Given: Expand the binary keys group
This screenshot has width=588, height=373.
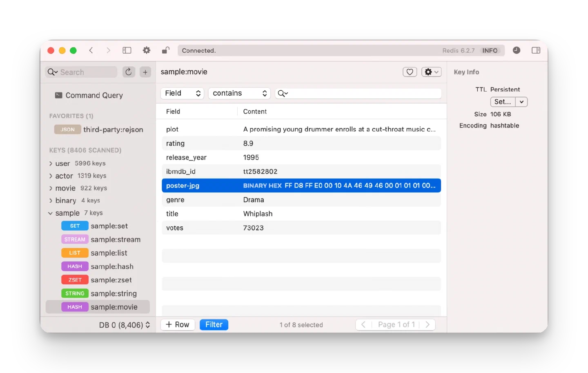Looking at the screenshot, I should tap(51, 201).
